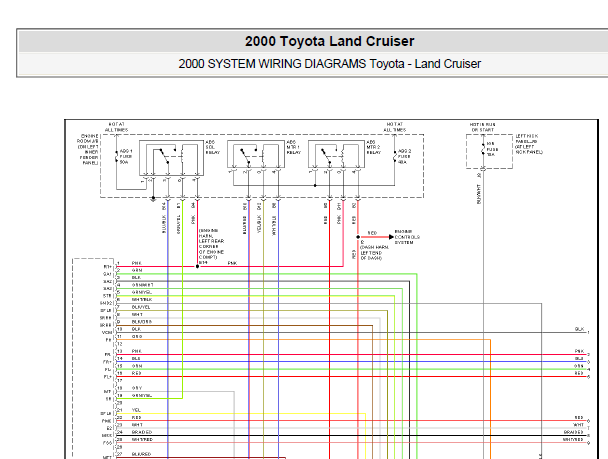Click the ENGINE HARN LEFT REAR CORNER note
This screenshot has width=608, height=459.
pos(211,247)
